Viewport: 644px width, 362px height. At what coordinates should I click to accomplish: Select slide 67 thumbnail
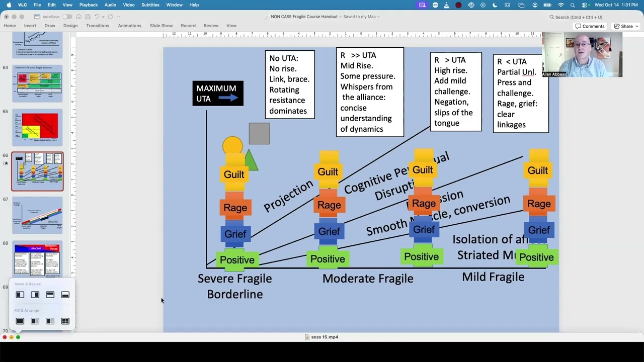coord(38,215)
